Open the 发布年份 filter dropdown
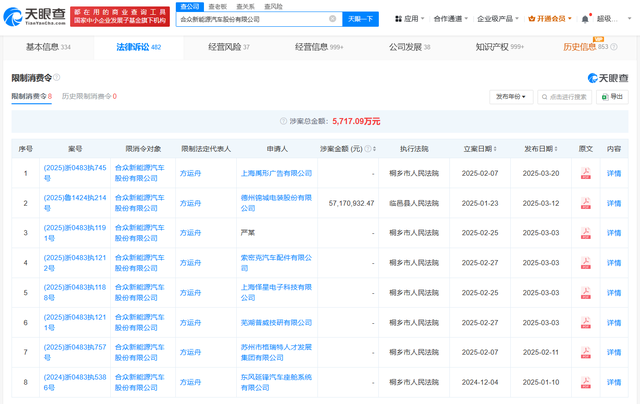The image size is (640, 404). pos(511,97)
